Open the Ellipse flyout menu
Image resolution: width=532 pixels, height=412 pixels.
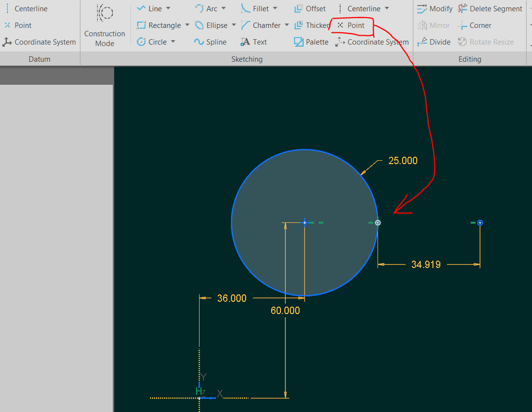(x=234, y=25)
